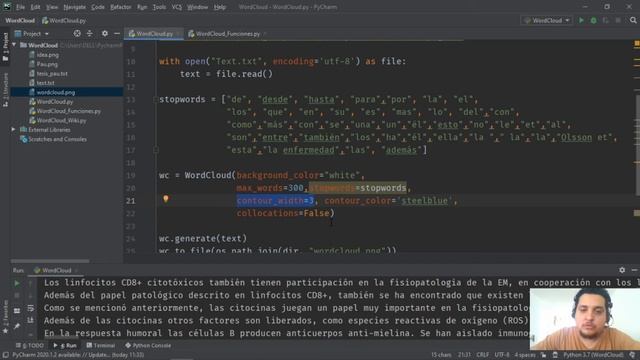Click Run with Coverage toolbar icon
Image resolution: width=640 pixels, height=360 pixels.
click(606, 20)
